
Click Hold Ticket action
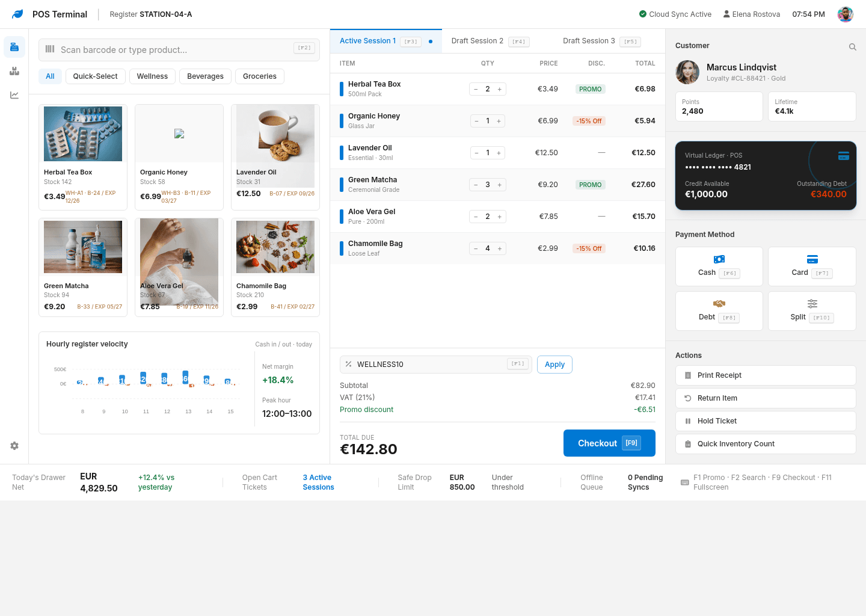pyautogui.click(x=766, y=421)
